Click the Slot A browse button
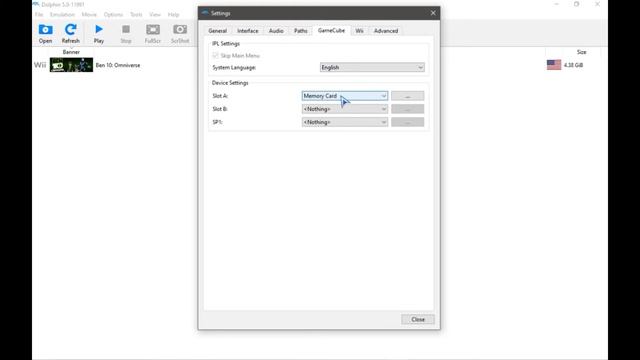 pyautogui.click(x=407, y=96)
